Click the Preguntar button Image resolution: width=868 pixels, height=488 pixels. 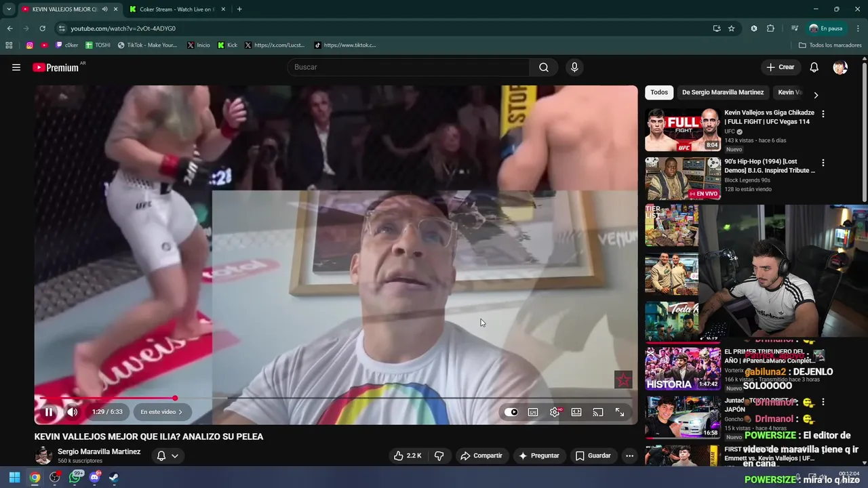click(538, 455)
